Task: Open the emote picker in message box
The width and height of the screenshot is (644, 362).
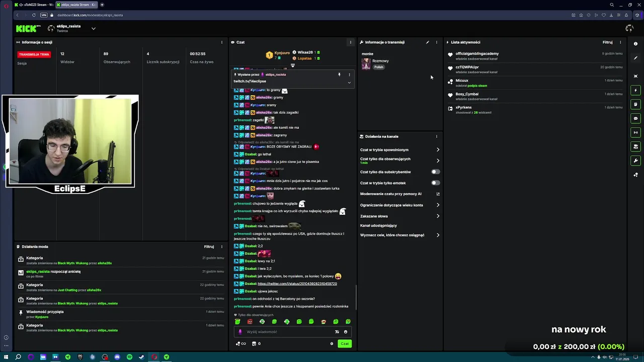Action: (x=345, y=332)
